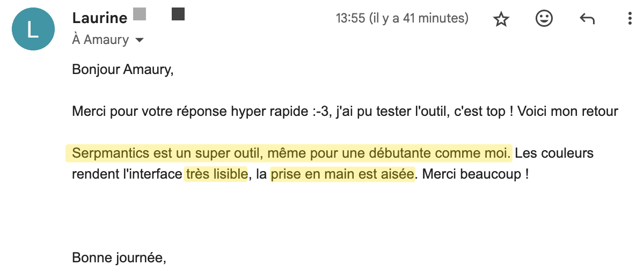Open the three-dot more options menu

click(630, 19)
